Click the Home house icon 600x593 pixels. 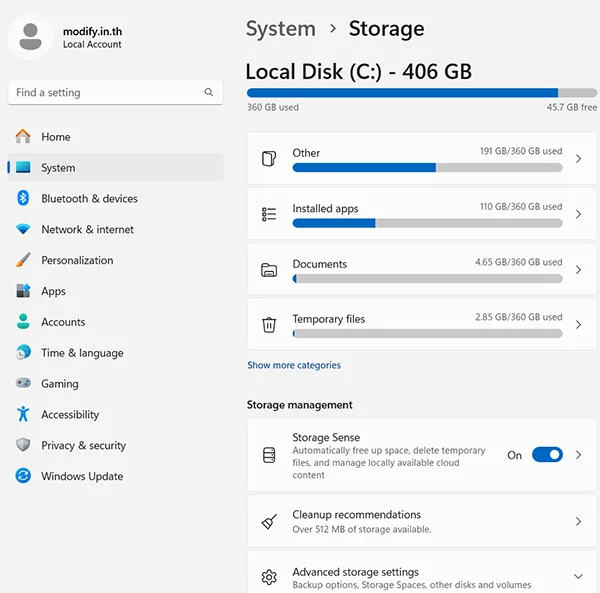[23, 137]
